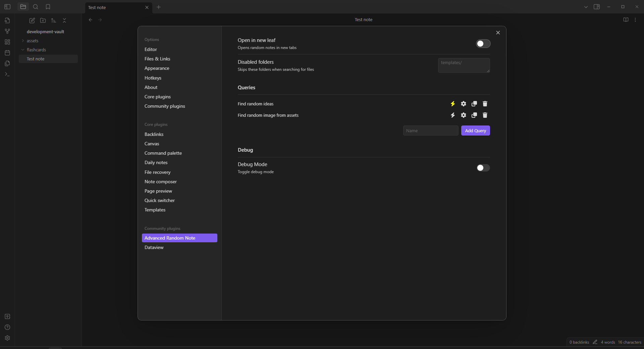Open command palette ribbon icon
The image size is (644, 349).
point(7,74)
